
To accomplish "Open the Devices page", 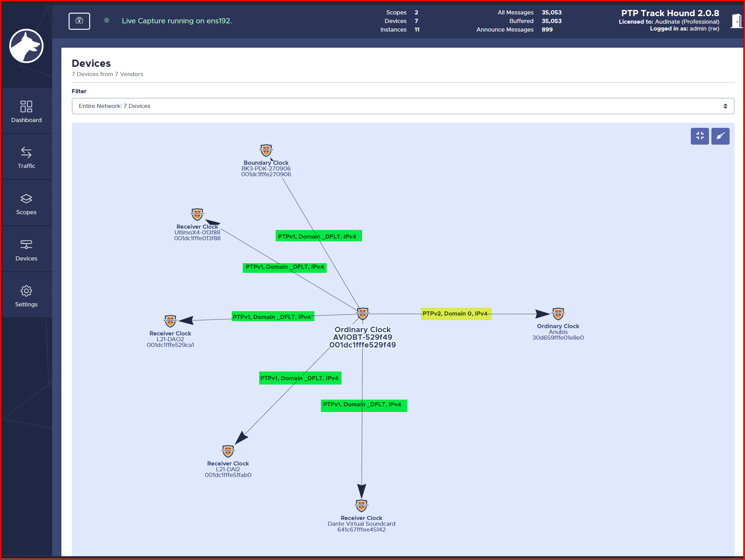I will click(x=26, y=249).
